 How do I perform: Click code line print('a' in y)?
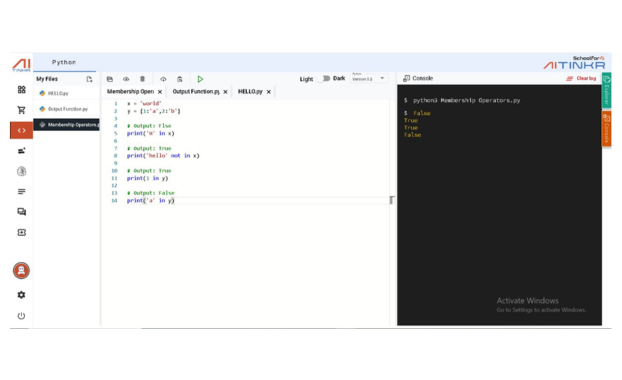150,201
